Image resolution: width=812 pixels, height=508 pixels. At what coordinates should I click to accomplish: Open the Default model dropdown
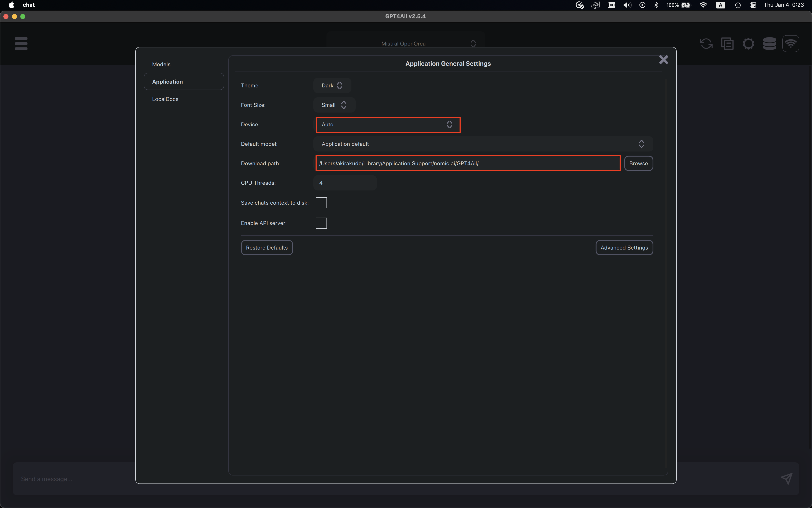click(x=483, y=144)
